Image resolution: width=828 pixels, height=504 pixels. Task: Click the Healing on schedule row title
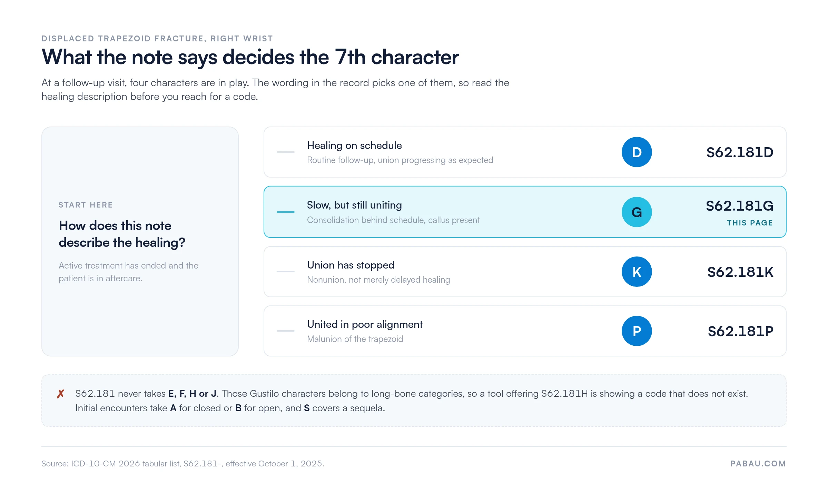coord(354,145)
